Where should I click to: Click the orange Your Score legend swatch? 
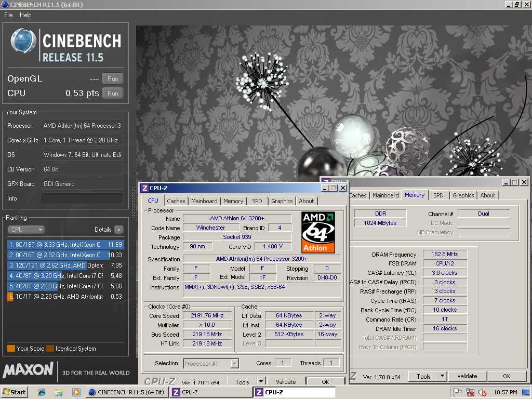tap(11, 349)
